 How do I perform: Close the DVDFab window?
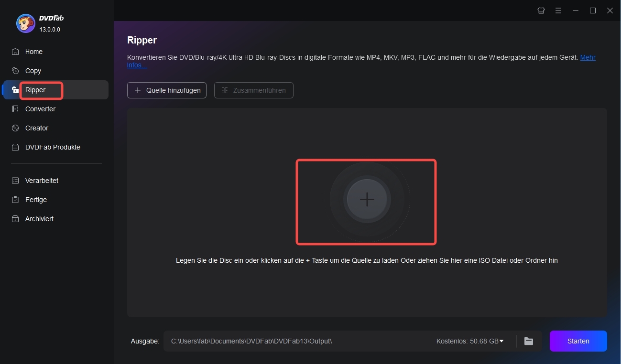click(x=610, y=11)
